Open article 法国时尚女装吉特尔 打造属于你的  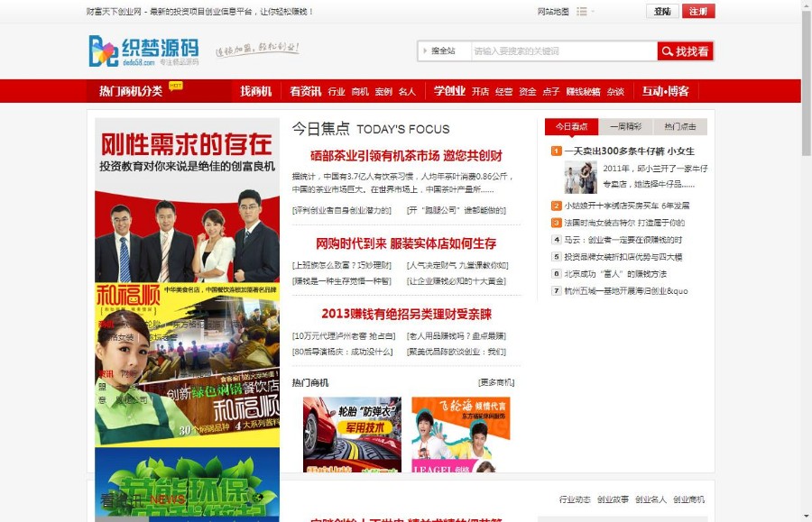point(624,223)
